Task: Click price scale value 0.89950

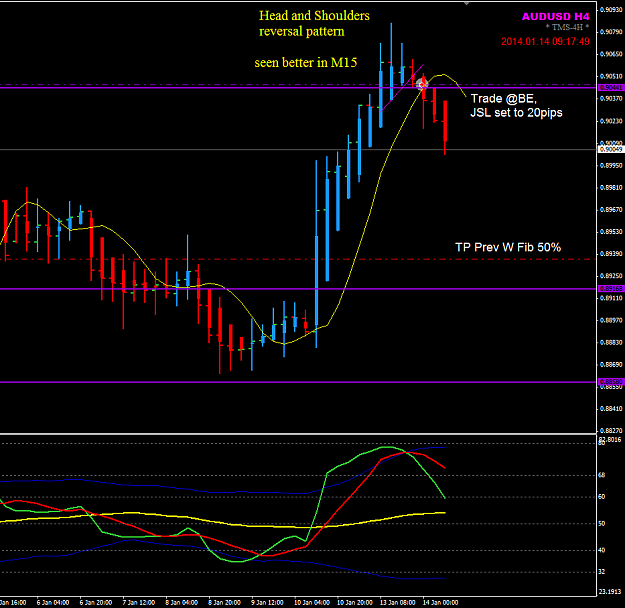Action: click(x=611, y=165)
